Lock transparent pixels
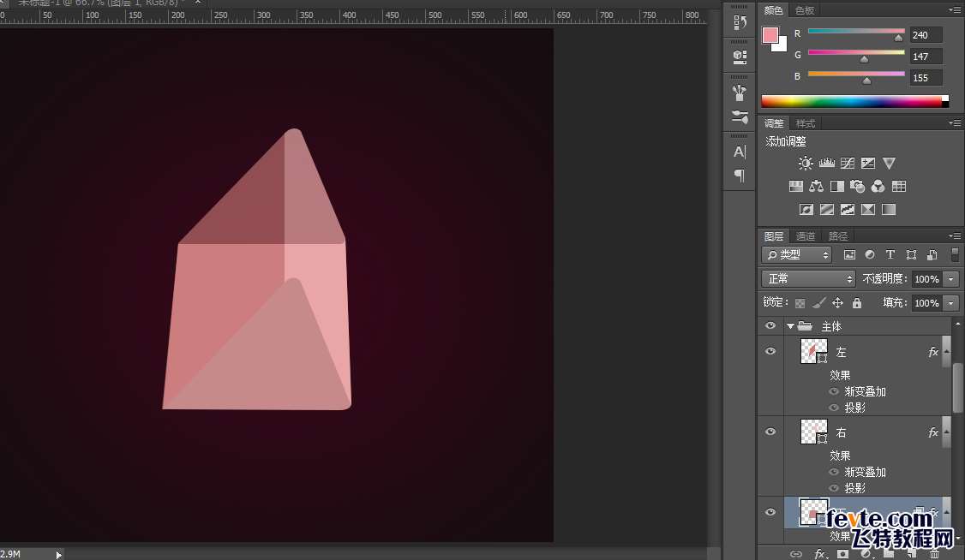965x560 pixels. pos(800,303)
